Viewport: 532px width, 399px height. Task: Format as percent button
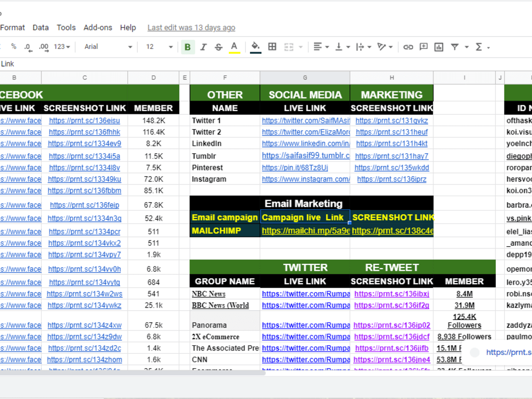(14, 46)
